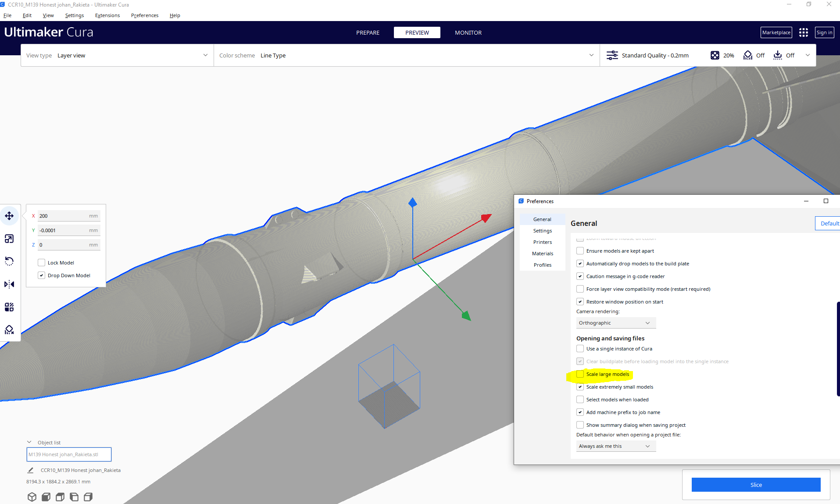The width and height of the screenshot is (840, 504).
Task: Disable Scale extremely small models
Action: coord(580,386)
